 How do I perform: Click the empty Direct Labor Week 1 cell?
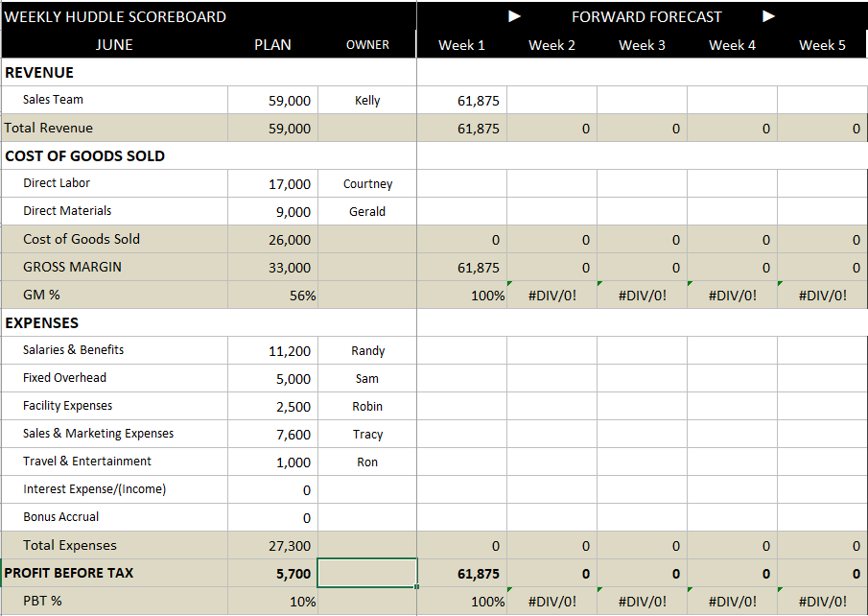click(461, 184)
